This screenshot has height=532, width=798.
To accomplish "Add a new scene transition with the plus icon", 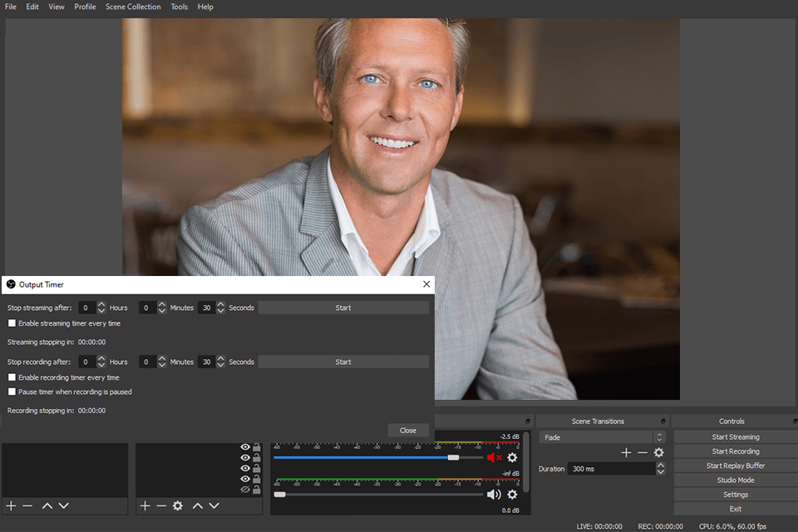I will click(x=626, y=451).
